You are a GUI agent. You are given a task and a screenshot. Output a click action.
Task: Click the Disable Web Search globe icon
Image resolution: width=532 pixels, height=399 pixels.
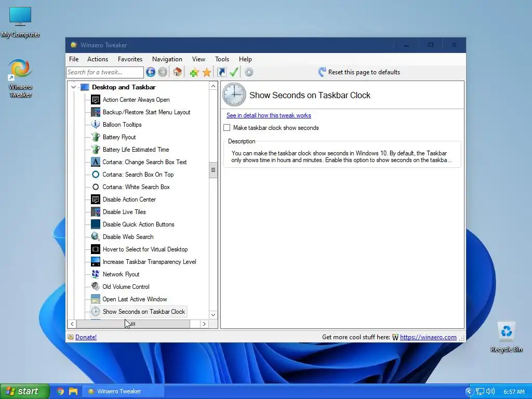(96, 237)
